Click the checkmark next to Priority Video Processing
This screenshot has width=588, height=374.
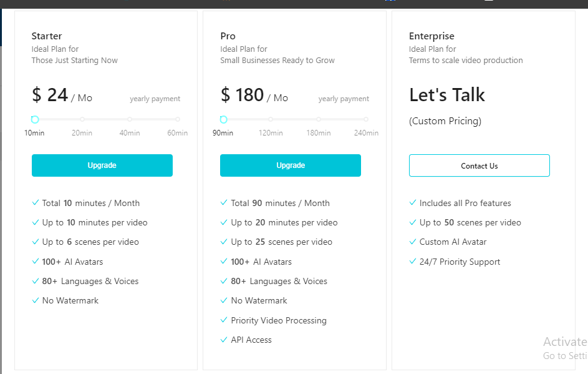pos(224,320)
